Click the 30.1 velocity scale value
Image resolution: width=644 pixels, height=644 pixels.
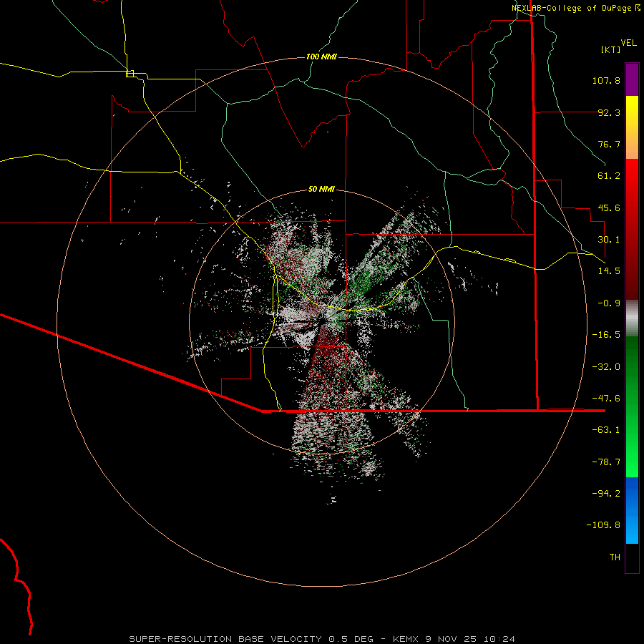click(609, 240)
